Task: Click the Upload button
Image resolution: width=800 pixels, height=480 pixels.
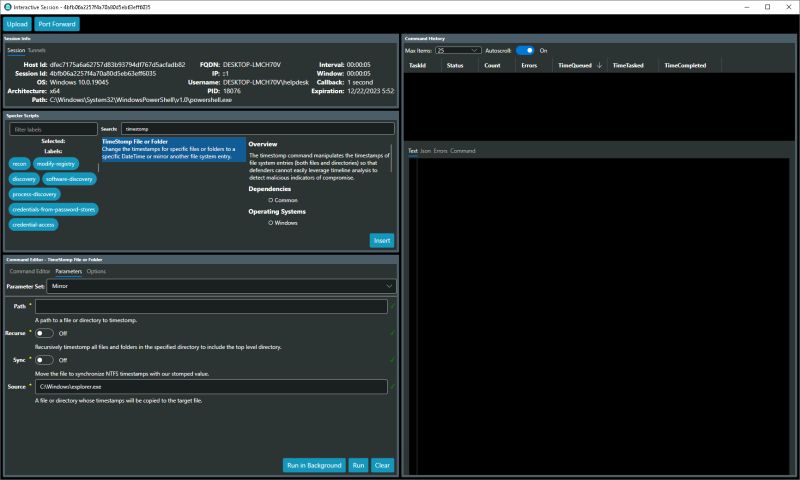Action: coord(17,24)
